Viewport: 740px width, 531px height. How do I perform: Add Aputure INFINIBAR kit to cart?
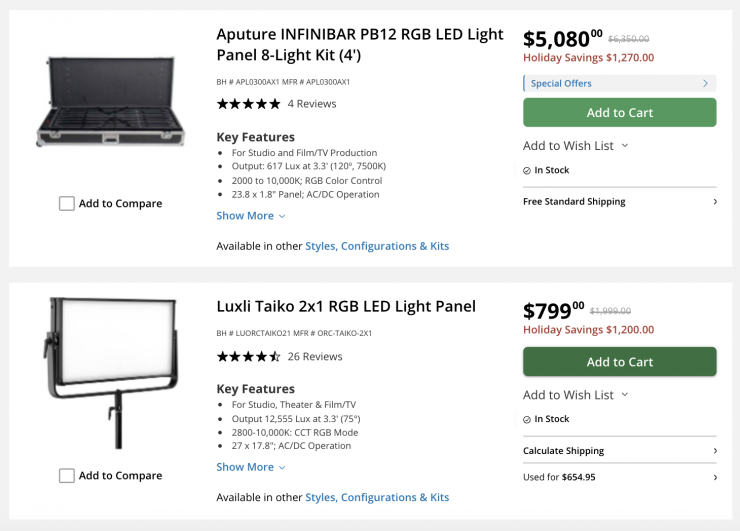pyautogui.click(x=619, y=113)
